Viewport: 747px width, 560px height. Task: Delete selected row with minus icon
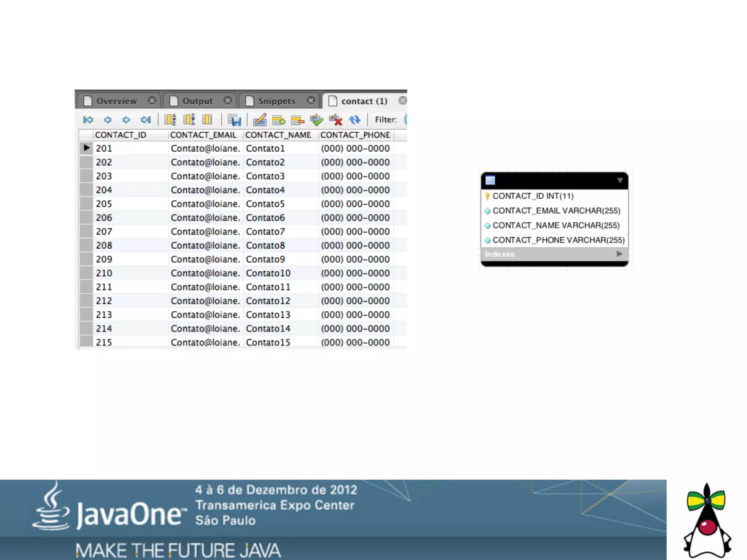298,120
